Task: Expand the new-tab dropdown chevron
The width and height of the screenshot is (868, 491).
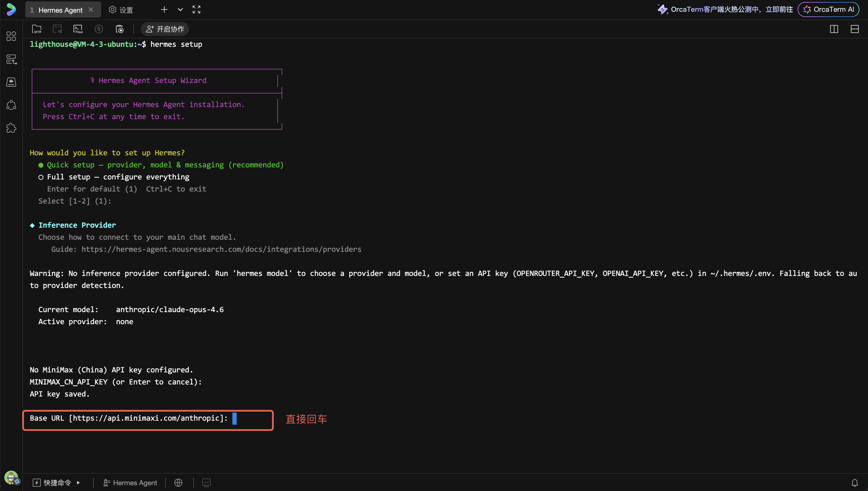Action: tap(180, 9)
